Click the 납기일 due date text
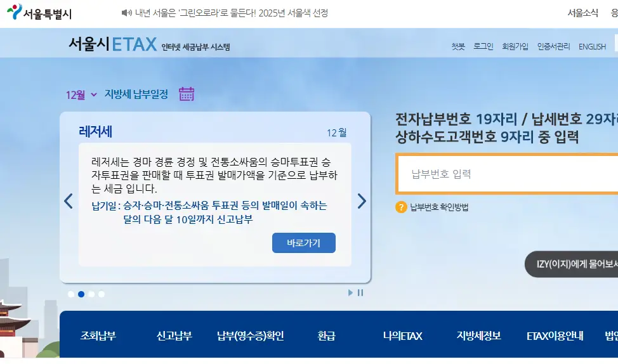This screenshot has width=618, height=364. point(209,212)
